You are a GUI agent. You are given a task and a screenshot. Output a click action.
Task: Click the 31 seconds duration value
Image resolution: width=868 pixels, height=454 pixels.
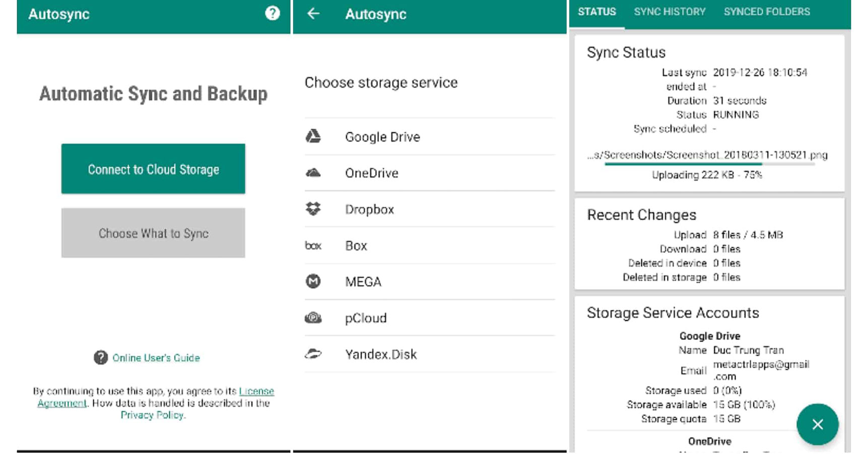pos(740,100)
